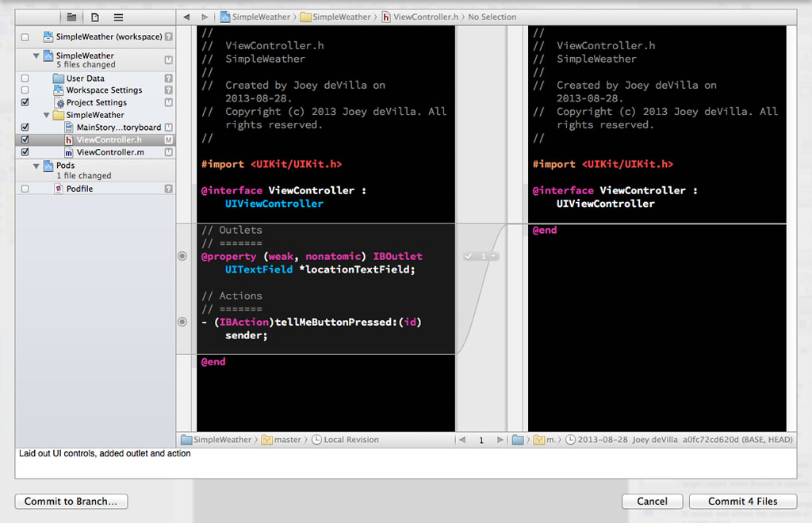This screenshot has width=812, height=523.
Task: Select the MainStory...toryboard file
Action: [95, 128]
